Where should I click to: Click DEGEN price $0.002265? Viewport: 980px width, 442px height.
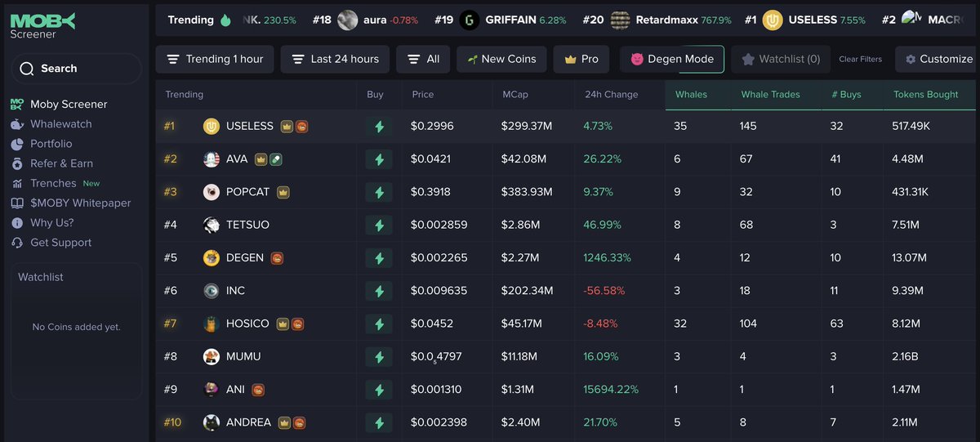click(439, 258)
